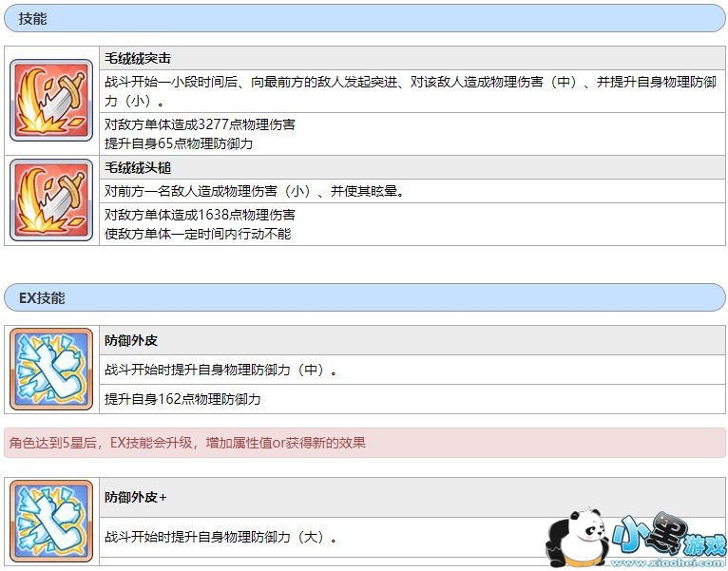Screen dimensions: 728x571
Task: Click text 对敌方单体造成3277点物理伤害
Action: (200, 124)
